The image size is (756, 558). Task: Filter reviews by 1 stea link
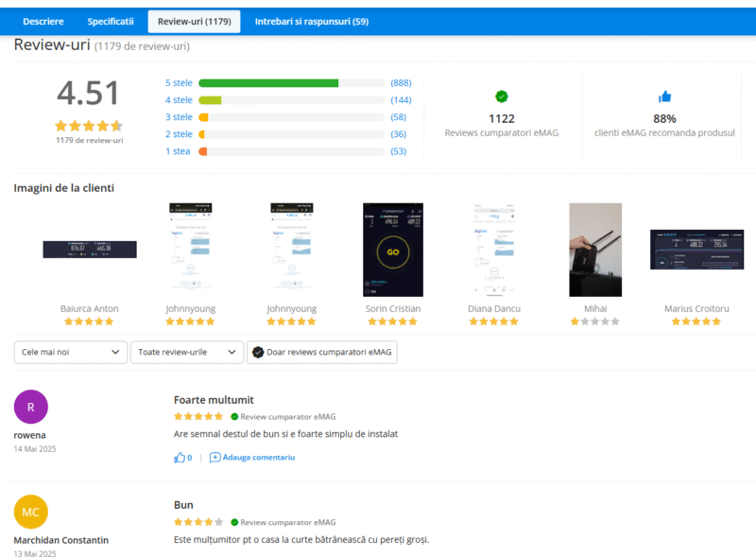coord(178,151)
